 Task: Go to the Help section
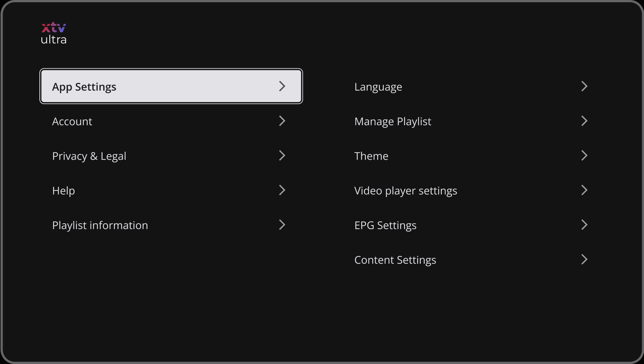[x=171, y=190]
